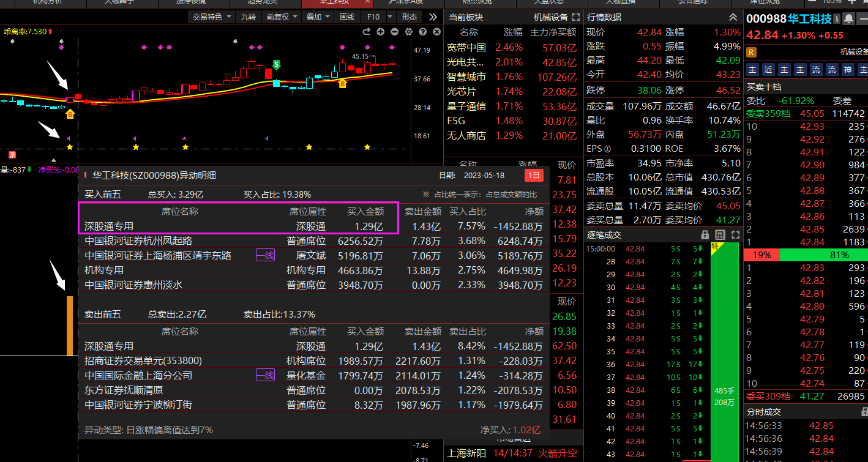Open the 宽带中国 sector row
The image size is (868, 462).
tap(512, 48)
